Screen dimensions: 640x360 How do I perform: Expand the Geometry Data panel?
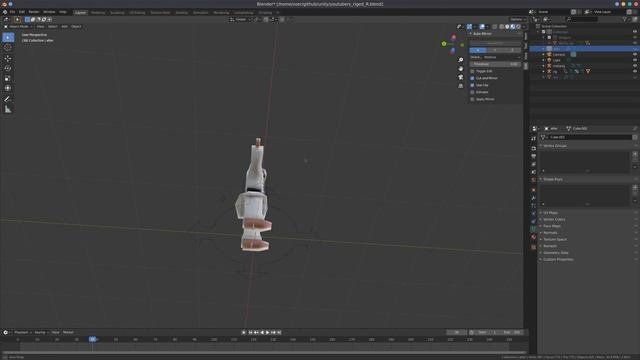click(x=556, y=253)
